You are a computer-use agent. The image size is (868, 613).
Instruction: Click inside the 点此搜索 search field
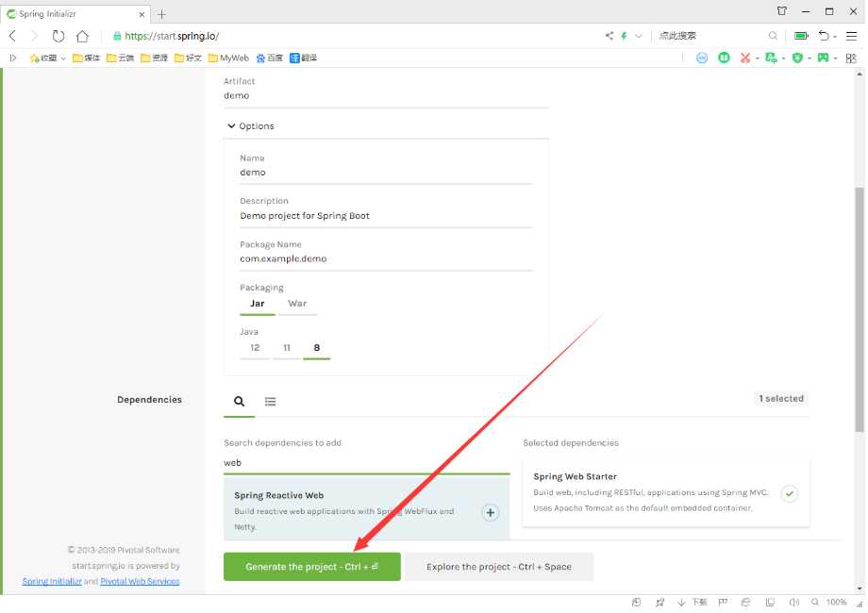tap(711, 36)
